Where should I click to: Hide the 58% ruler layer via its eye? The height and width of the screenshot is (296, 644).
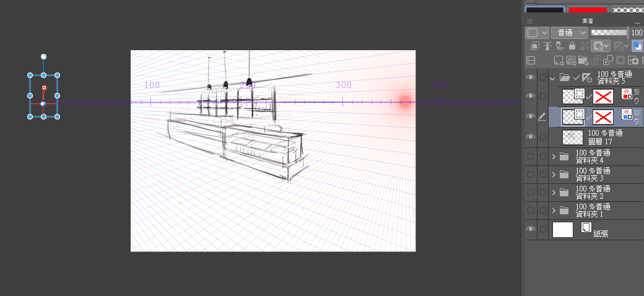click(x=531, y=96)
